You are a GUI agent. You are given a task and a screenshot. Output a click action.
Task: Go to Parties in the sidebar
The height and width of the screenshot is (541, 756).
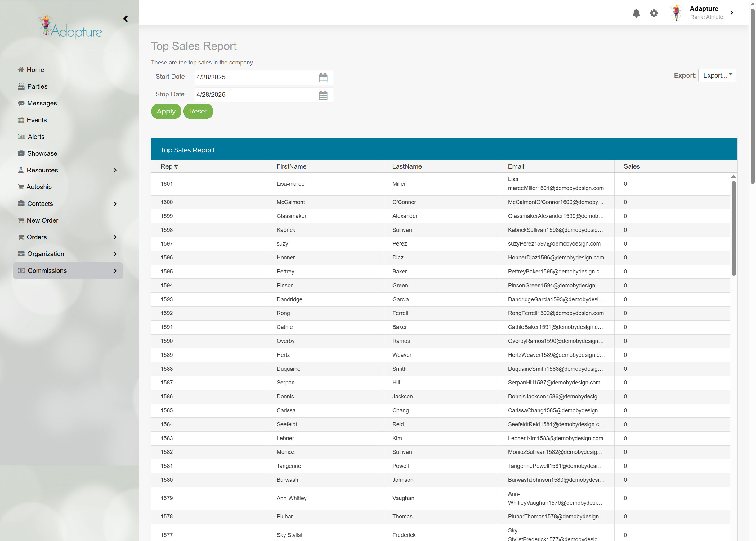pyautogui.click(x=37, y=86)
